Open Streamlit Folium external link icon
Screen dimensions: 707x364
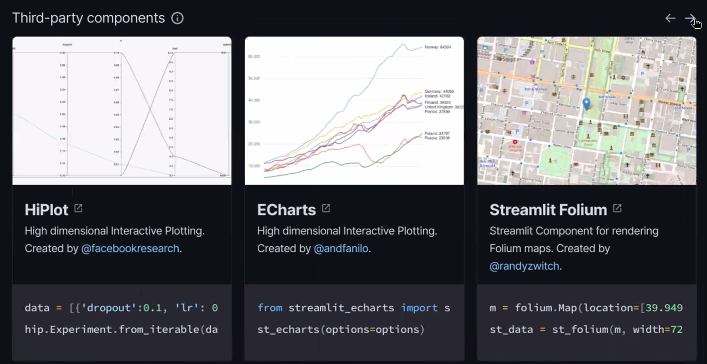[617, 208]
